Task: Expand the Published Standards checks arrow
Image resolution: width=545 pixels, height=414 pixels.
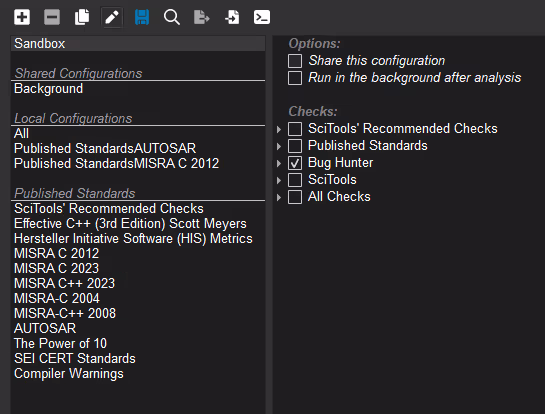Action: (x=279, y=146)
